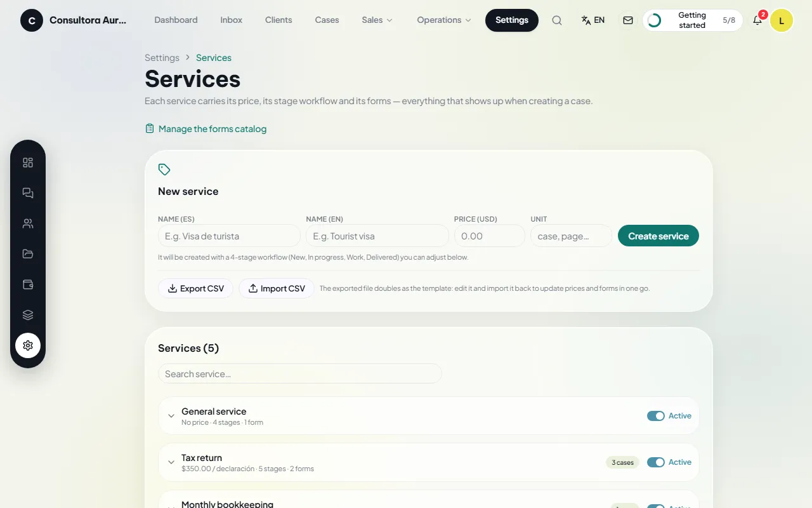Click the Services (5) heading
This screenshot has height=508, width=812.
(x=188, y=348)
